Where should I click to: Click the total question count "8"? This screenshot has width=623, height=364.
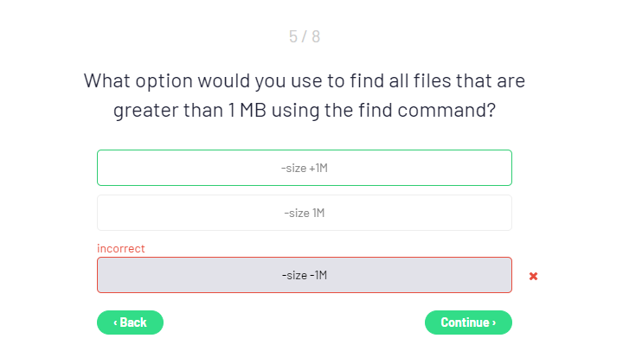(x=316, y=36)
